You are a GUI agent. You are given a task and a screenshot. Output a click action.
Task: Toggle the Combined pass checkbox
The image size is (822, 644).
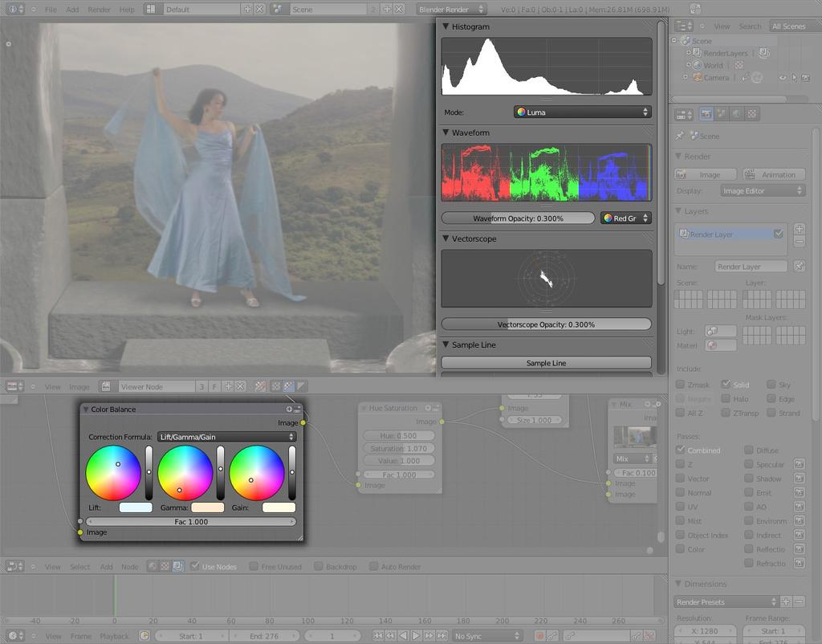click(680, 450)
